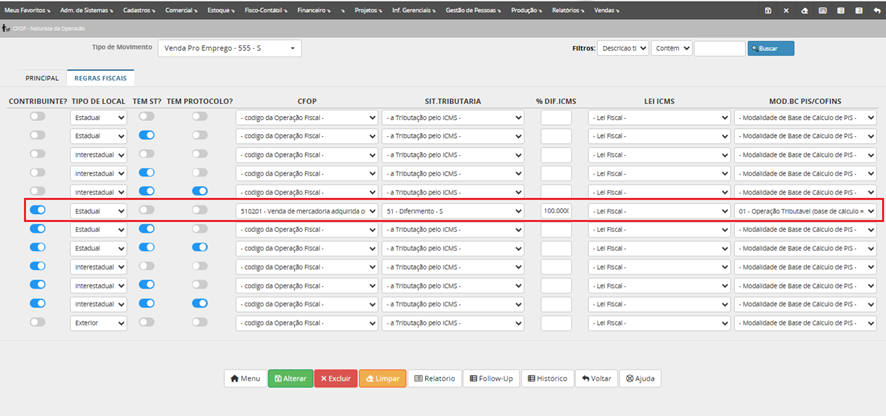Image resolution: width=886 pixels, height=416 pixels.
Task: Click the save icon in top toolbar
Action: point(767,10)
